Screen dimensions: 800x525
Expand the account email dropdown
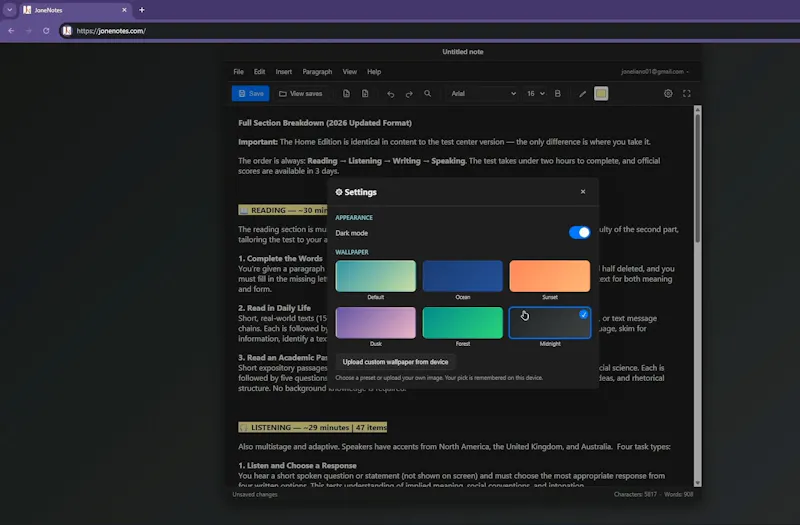point(655,72)
